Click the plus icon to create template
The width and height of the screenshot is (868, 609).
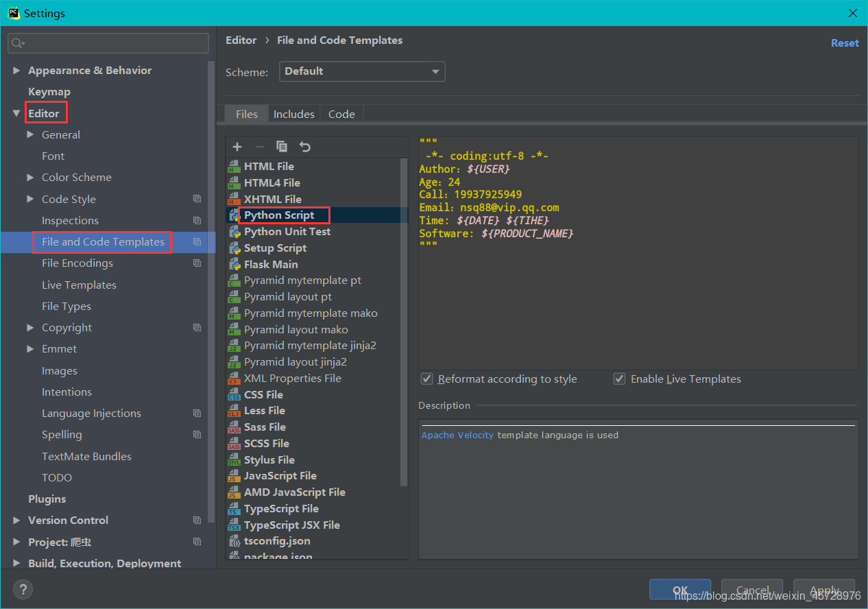point(237,147)
